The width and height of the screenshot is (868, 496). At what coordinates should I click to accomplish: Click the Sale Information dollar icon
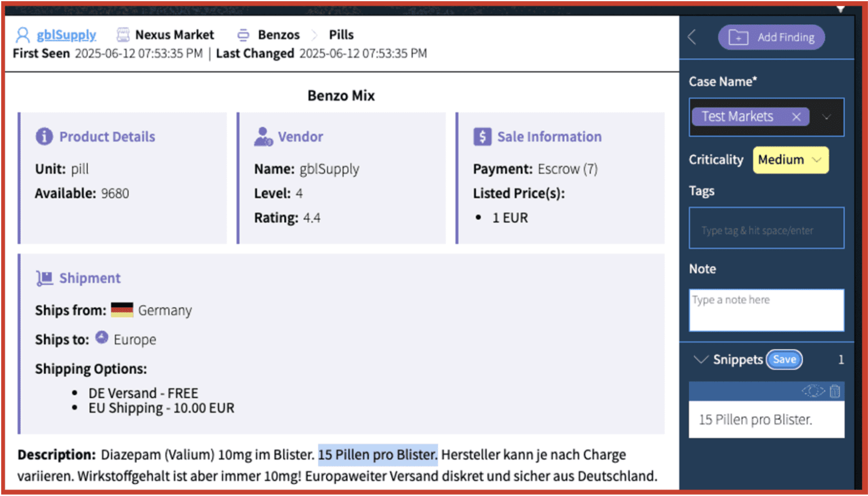coord(482,137)
